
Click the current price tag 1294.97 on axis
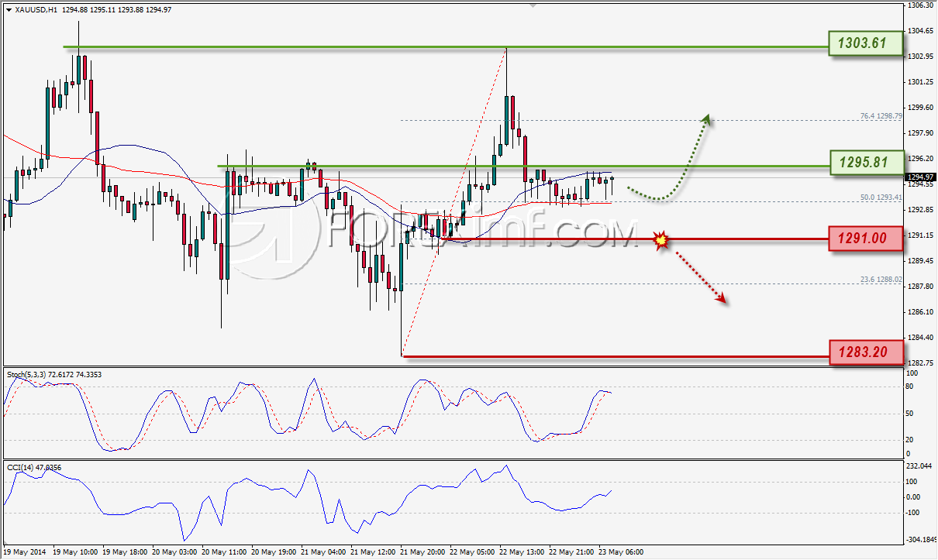(x=919, y=177)
